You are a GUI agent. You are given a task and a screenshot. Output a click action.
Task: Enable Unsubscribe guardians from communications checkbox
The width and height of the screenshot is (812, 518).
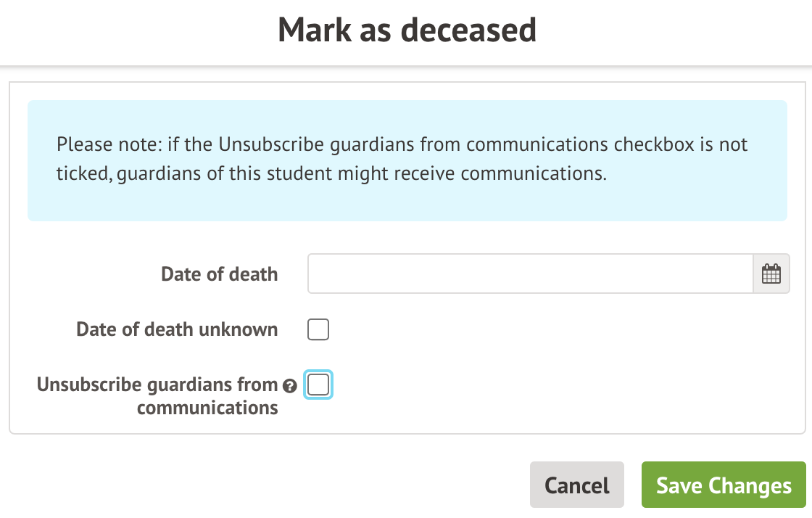318,385
